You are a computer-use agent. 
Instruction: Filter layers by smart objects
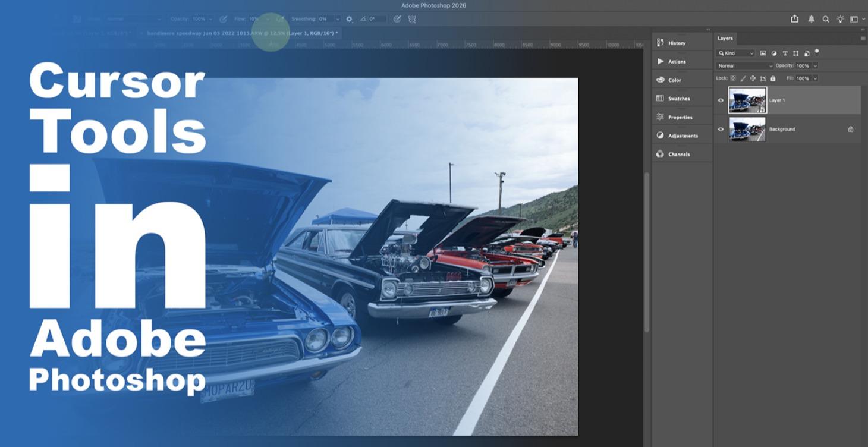pos(807,53)
